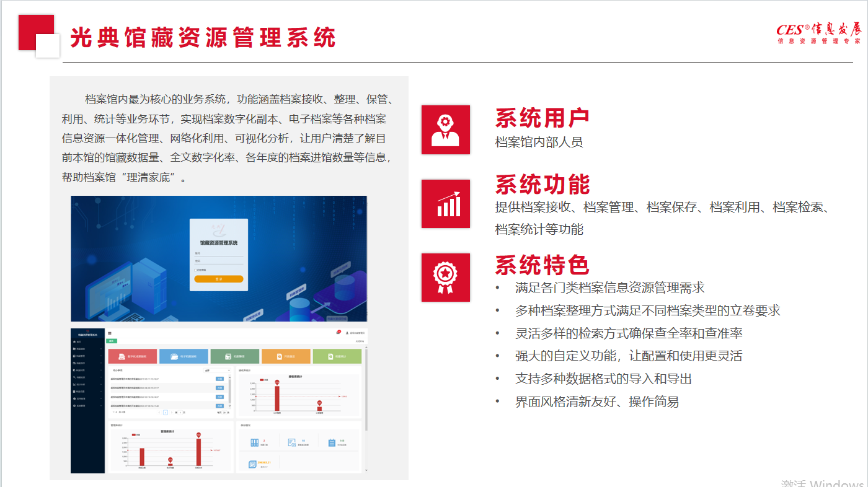
Task: Expand the 统计分析 sidebar menu arrow
Action: 101,384
